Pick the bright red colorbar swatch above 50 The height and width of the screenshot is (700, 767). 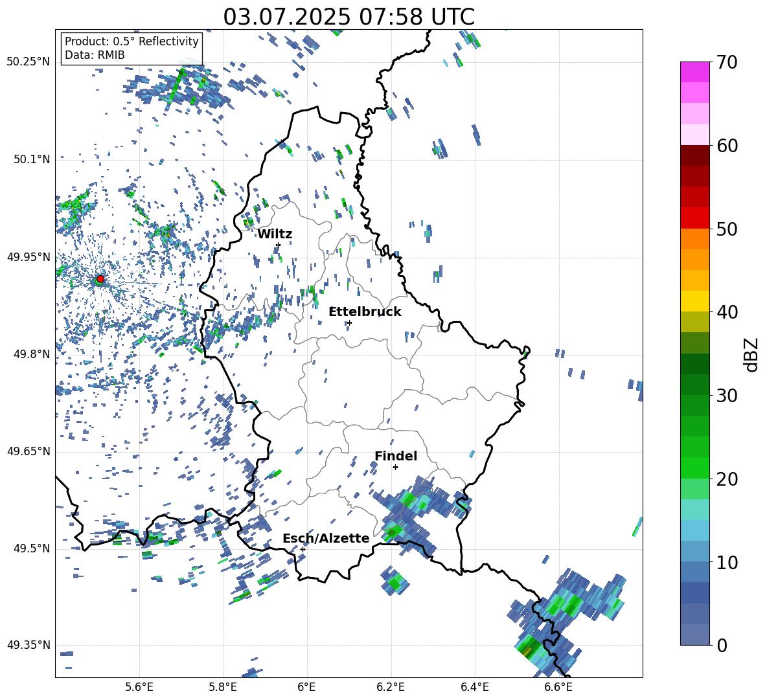click(x=694, y=218)
